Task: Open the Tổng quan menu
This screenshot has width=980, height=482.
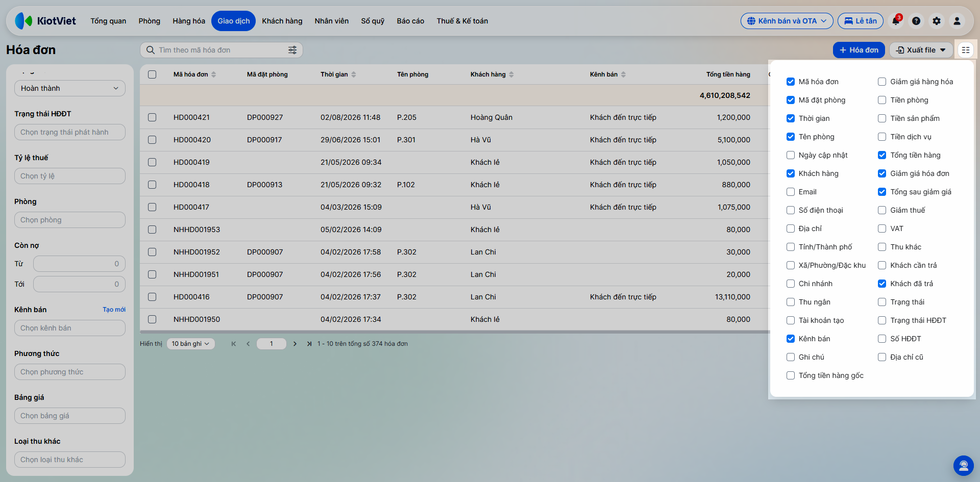Action: pos(108,21)
